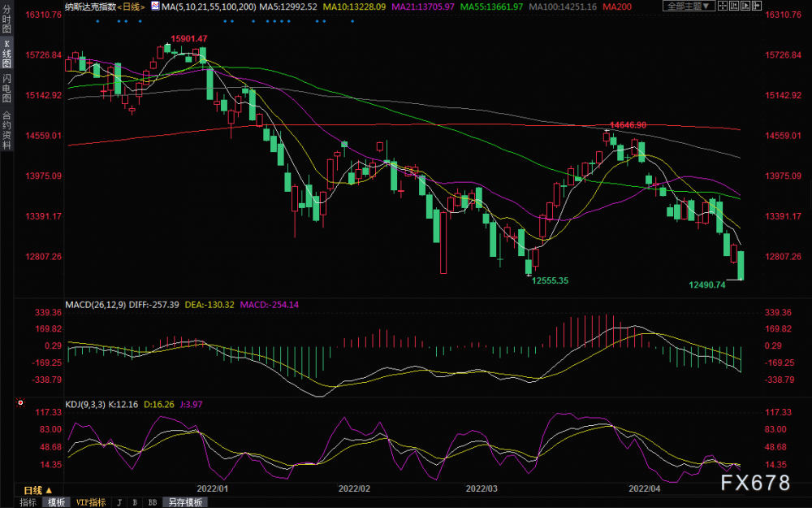812x508 pixels.
Task: Click the FX678 watermark logo
Action: (755, 483)
